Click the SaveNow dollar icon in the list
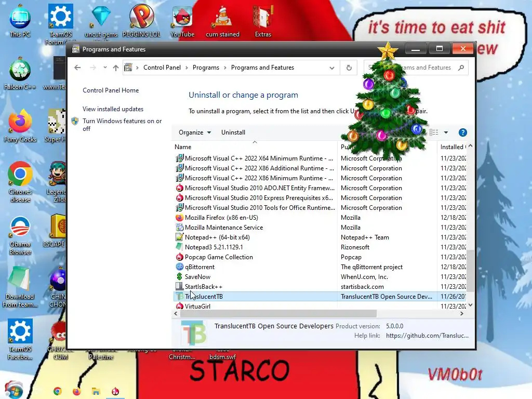Image resolution: width=532 pixels, height=399 pixels. click(x=179, y=277)
